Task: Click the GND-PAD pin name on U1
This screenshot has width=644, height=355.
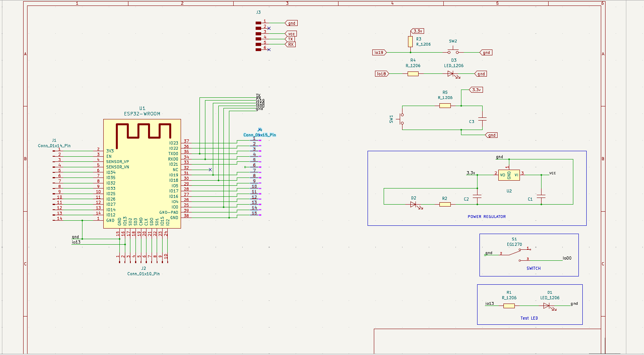Action: (169, 212)
